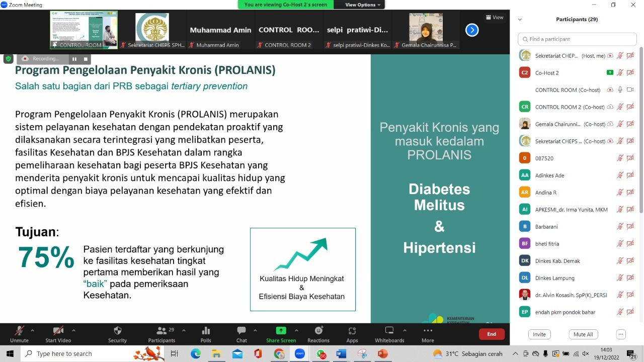The width and height of the screenshot is (644, 362).
Task: Toggle Unmute microphone button
Action: point(19,331)
